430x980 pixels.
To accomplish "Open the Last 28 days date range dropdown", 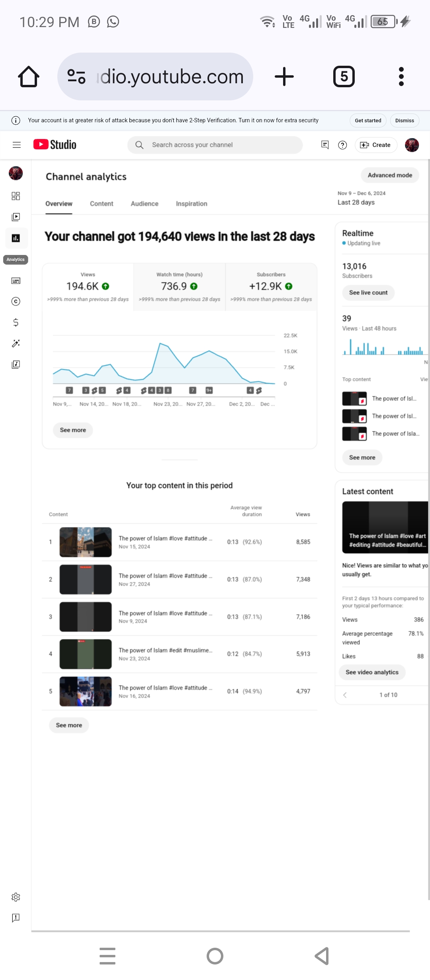I will pos(362,198).
